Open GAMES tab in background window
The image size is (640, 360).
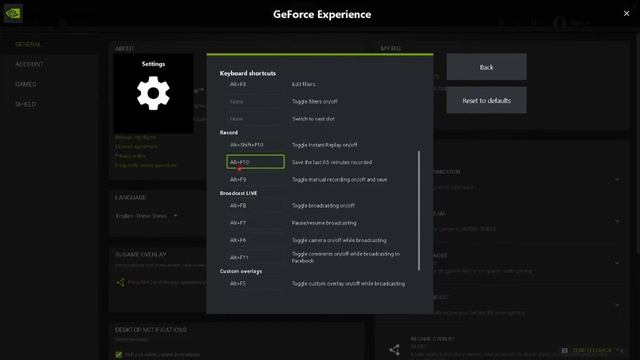(x=25, y=84)
